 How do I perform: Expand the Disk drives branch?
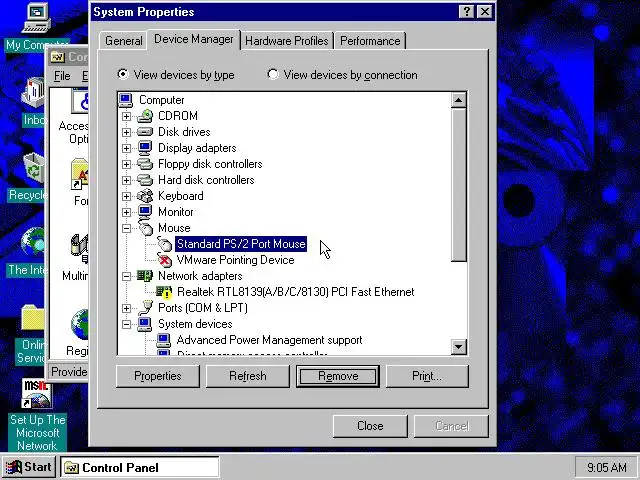(x=127, y=132)
